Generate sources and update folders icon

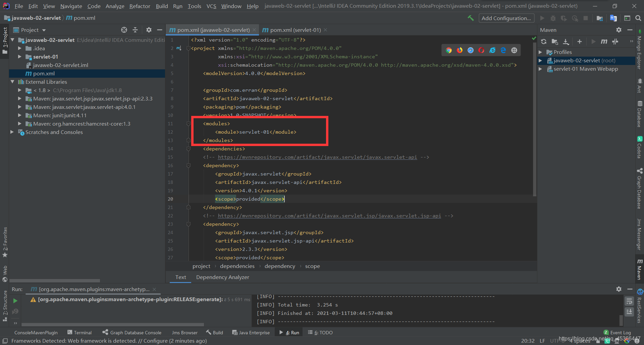555,42
